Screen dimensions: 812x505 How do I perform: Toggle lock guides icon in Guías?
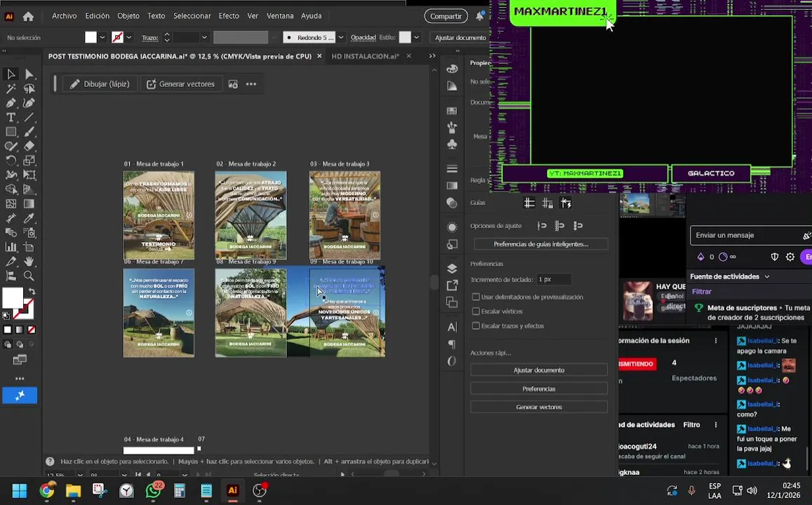[x=547, y=203]
